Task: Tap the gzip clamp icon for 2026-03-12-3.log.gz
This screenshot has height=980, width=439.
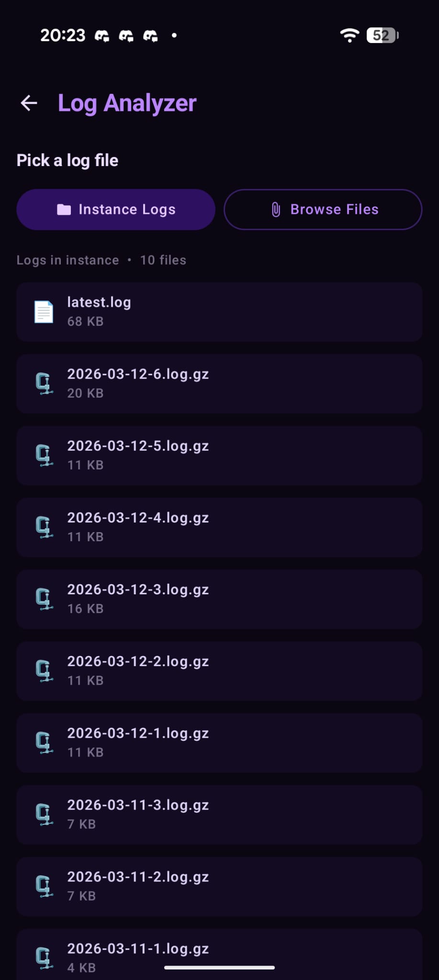Action: [43, 598]
